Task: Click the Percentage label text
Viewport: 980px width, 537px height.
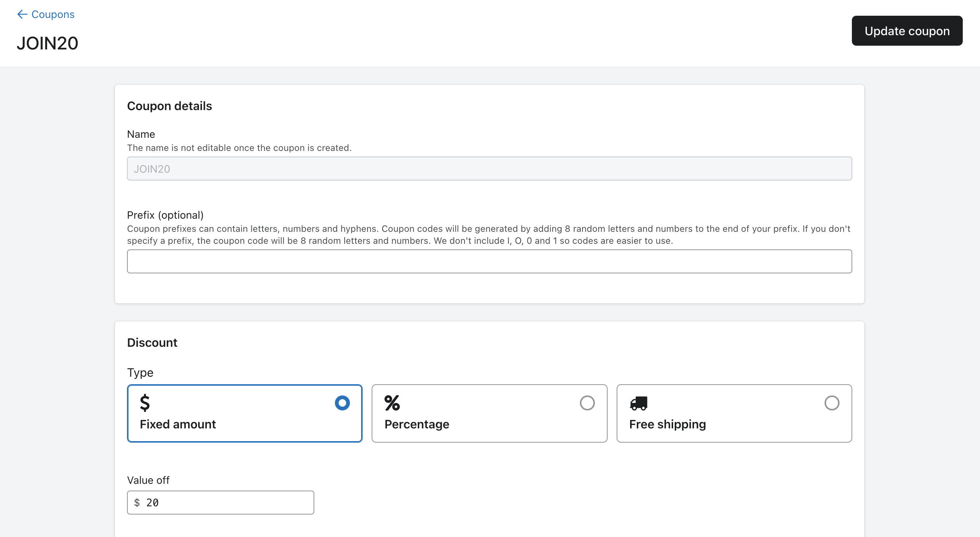Action: point(417,424)
